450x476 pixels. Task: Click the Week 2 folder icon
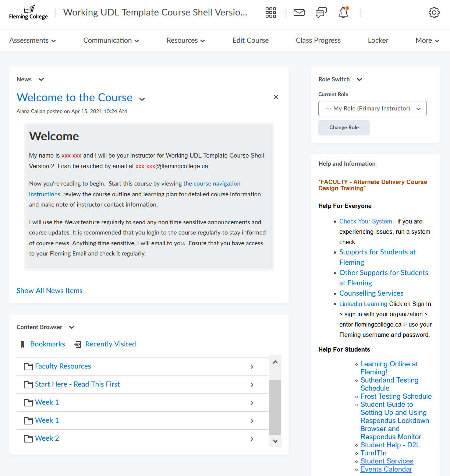coord(28,439)
